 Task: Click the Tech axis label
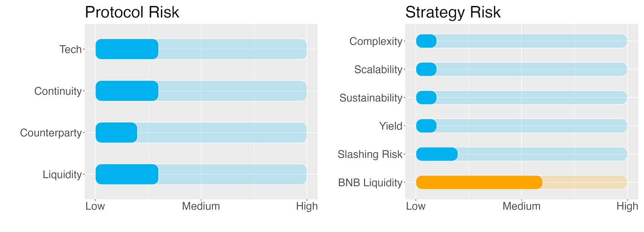pos(70,49)
